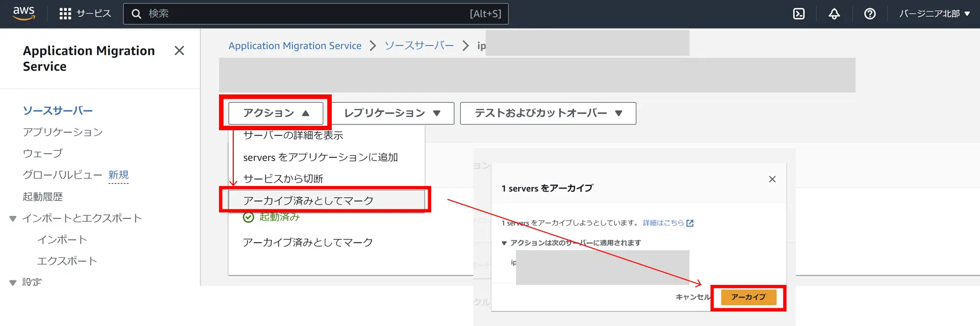Close the archive servers dialog
Viewport: 980px width, 326px height.
tap(772, 179)
